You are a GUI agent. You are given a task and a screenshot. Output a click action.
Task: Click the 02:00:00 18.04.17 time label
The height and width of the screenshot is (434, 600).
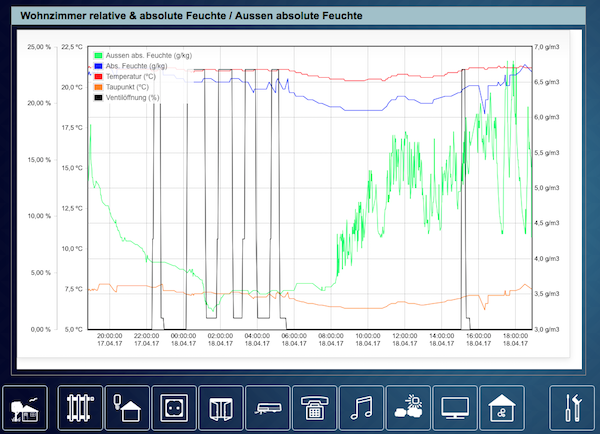click(x=220, y=339)
